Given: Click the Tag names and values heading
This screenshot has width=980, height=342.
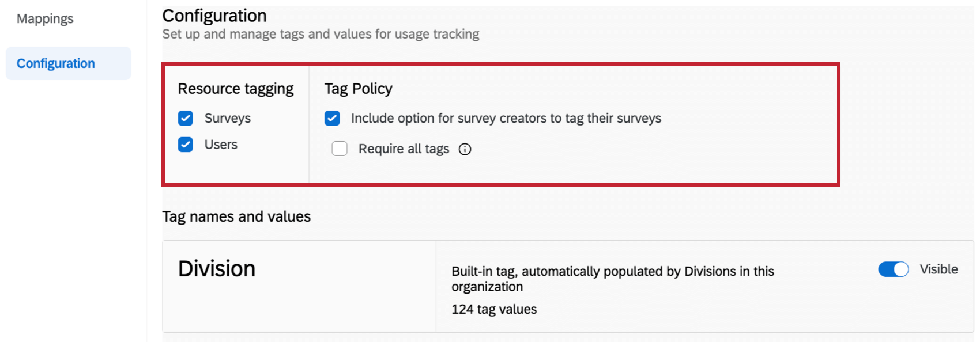Looking at the screenshot, I should tap(236, 216).
